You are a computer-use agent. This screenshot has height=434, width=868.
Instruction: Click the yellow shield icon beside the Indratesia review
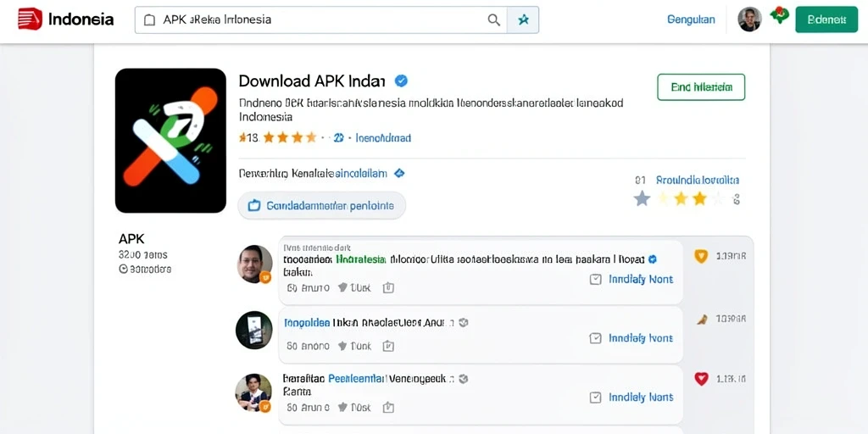coord(701,256)
